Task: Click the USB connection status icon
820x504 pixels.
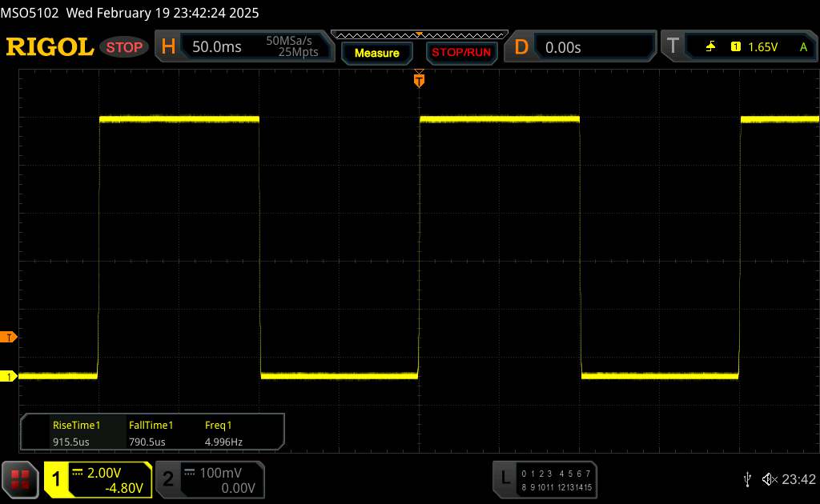Action: click(x=747, y=479)
